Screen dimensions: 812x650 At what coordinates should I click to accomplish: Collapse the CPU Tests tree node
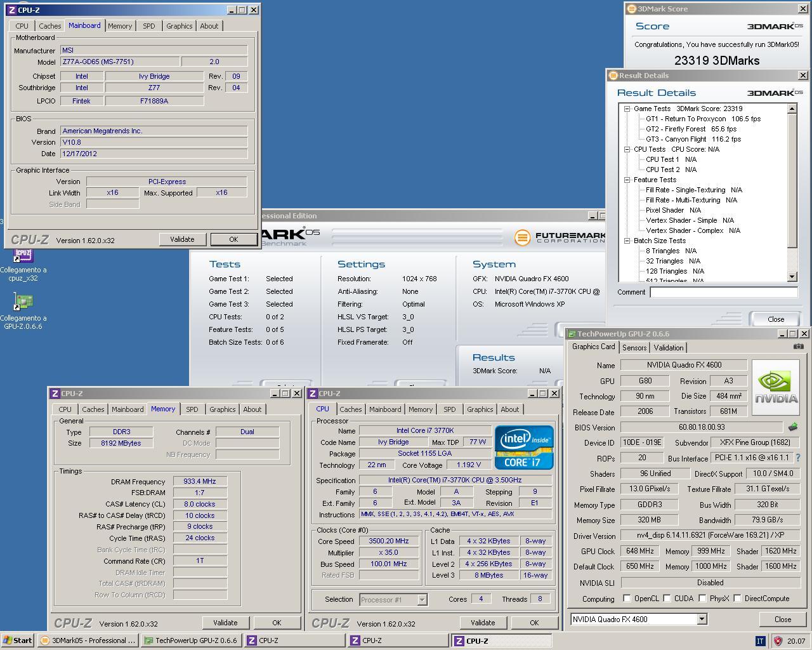(627, 149)
